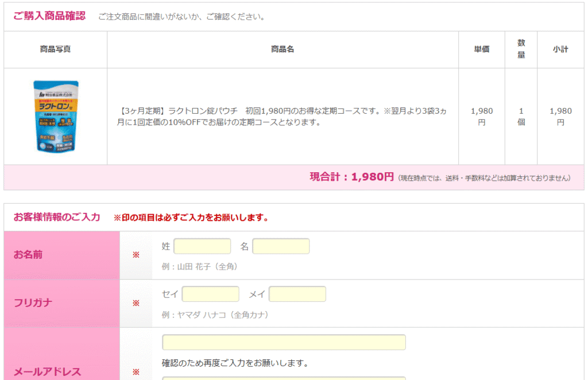The height and width of the screenshot is (380, 588).
Task: Click the ラクトロン product pouch image
Action: coord(55,117)
